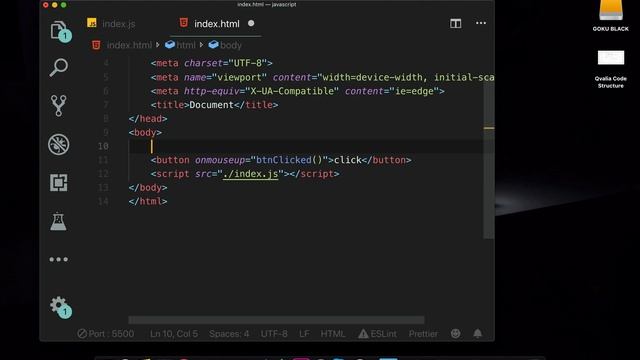Select language mode HTML
640x360 pixels.
[333, 334]
